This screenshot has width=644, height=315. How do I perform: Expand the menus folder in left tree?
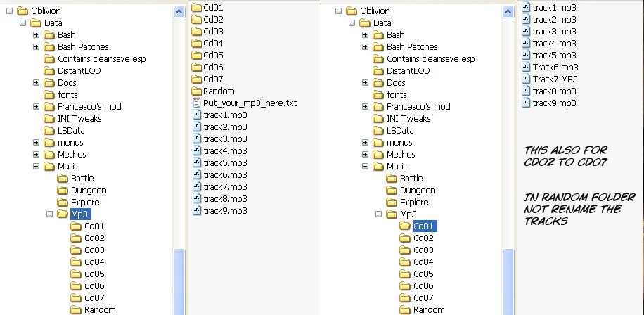[36, 143]
